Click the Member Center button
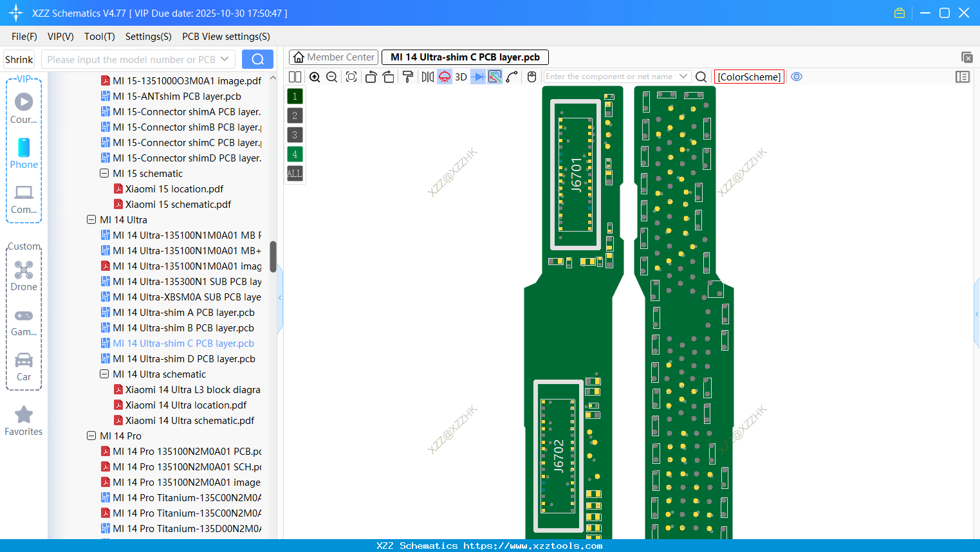 pos(333,57)
